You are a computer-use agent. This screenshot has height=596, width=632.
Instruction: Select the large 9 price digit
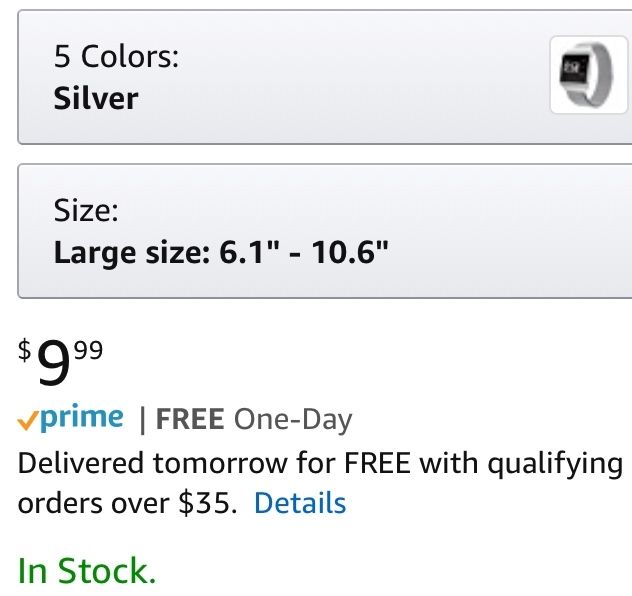pos(54,366)
